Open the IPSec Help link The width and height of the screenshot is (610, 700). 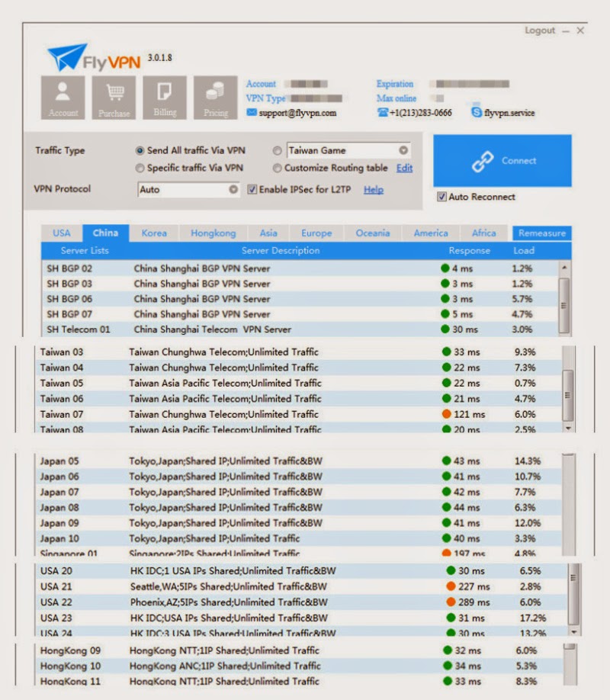(374, 190)
